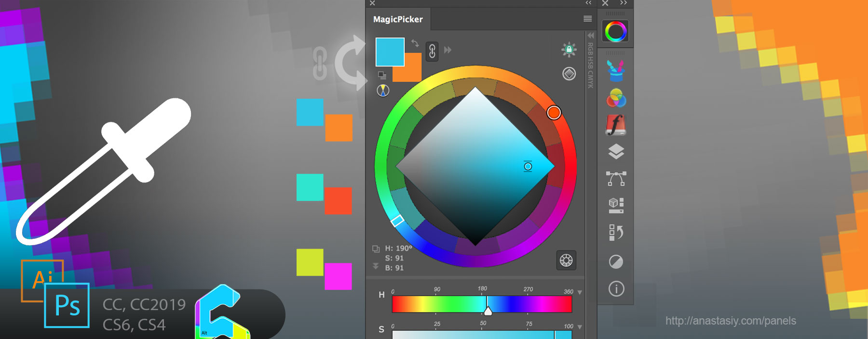Open the MagicPicker color wheel dock icon
Image resolution: width=868 pixels, height=339 pixels.
click(616, 31)
